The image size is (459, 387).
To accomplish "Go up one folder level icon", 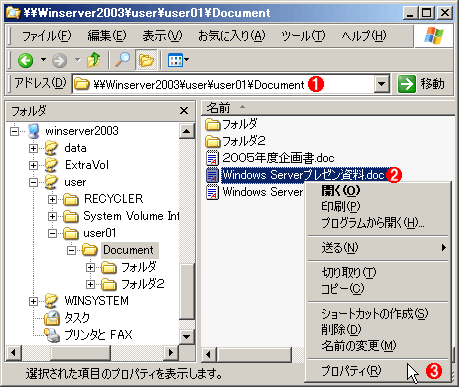I will click(94, 60).
